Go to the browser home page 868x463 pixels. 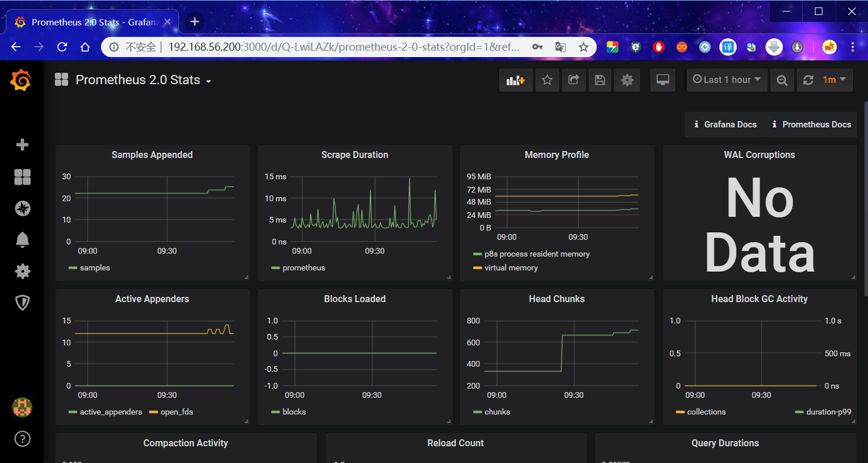point(85,47)
